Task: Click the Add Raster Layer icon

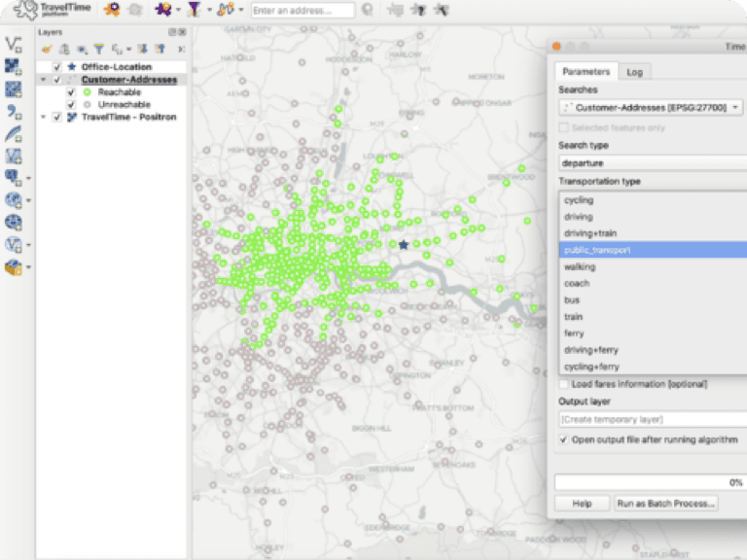Action: pyautogui.click(x=14, y=66)
